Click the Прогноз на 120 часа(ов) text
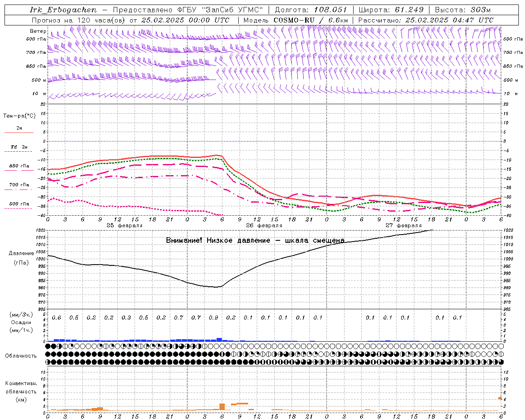The height and width of the screenshot is (420, 525). click(x=79, y=20)
